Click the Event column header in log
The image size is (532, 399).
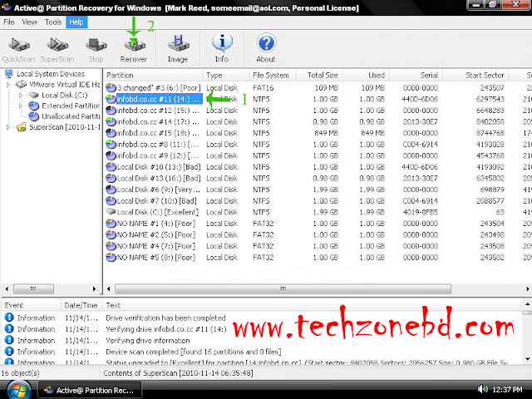[32, 305]
